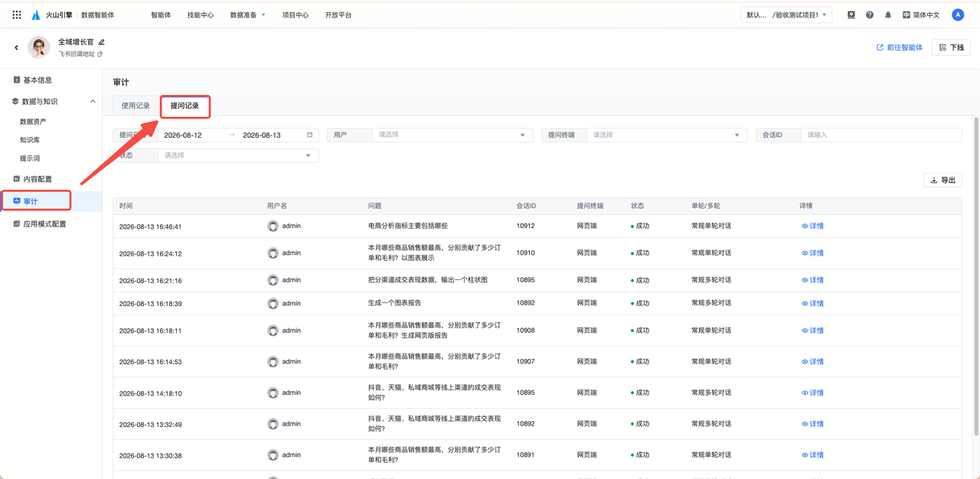Click the monitor icon left of help
Image resolution: width=980 pixels, height=479 pixels.
coord(851,15)
